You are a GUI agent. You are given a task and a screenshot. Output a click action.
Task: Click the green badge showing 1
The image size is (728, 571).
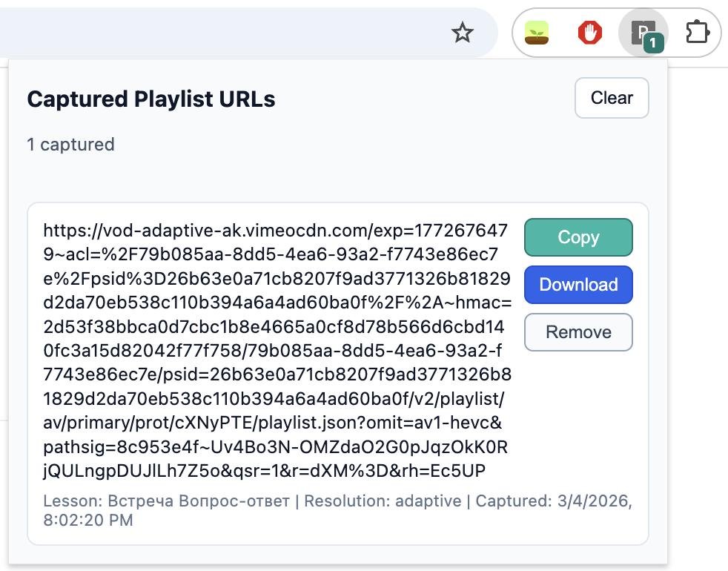tap(652, 44)
